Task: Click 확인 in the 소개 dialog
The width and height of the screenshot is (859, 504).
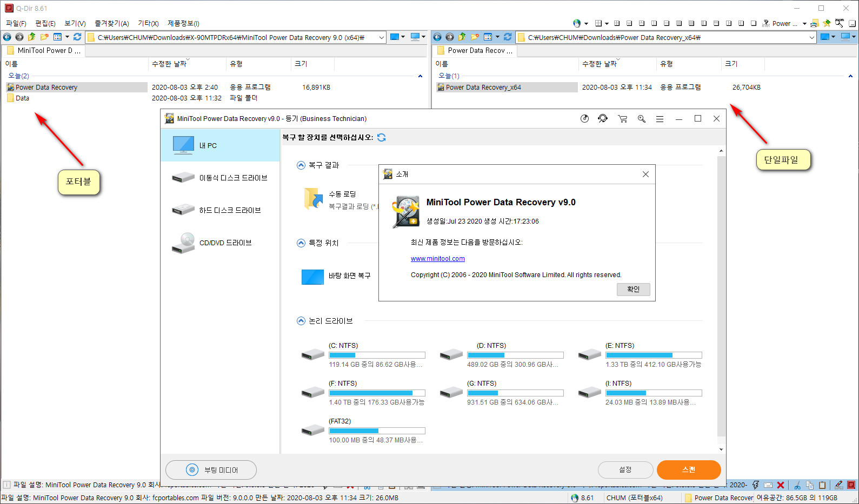Action: point(633,290)
